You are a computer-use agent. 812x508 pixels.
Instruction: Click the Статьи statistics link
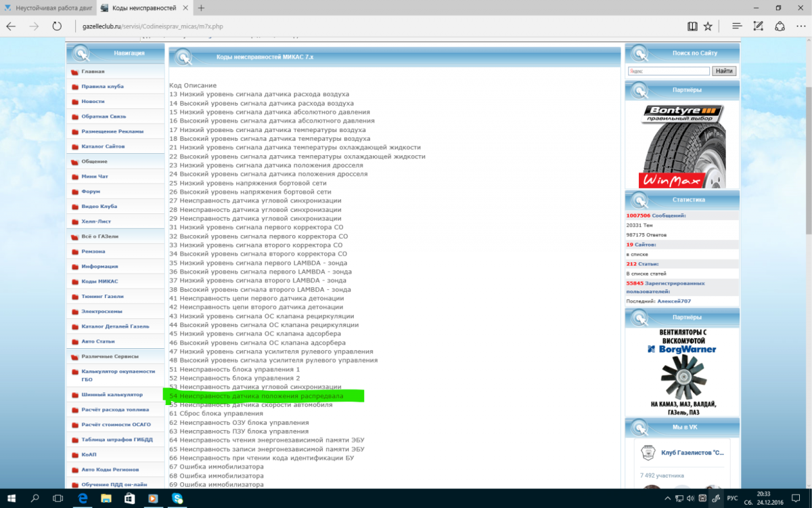click(x=648, y=264)
